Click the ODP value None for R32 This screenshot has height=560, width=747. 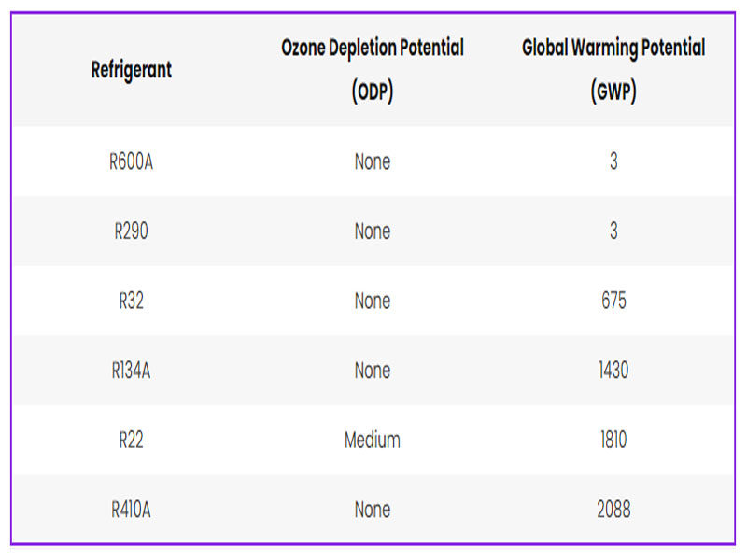(372, 301)
